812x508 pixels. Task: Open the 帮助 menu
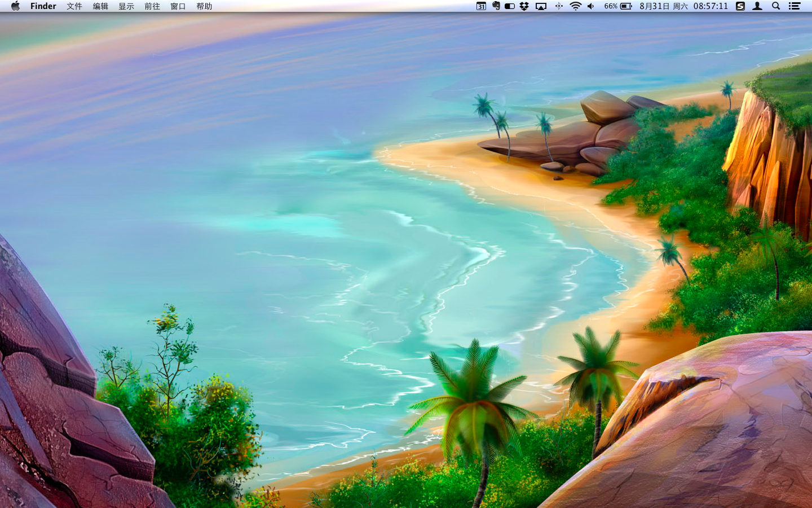(204, 6)
